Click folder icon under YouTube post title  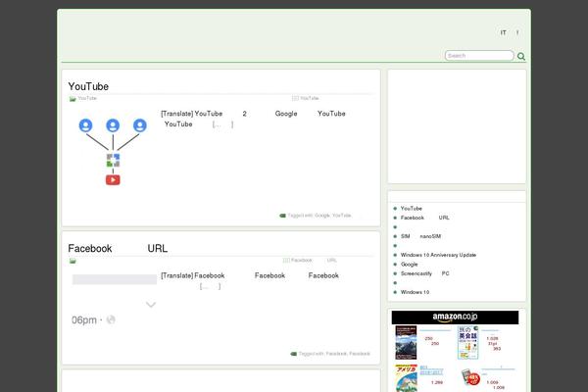pos(73,99)
